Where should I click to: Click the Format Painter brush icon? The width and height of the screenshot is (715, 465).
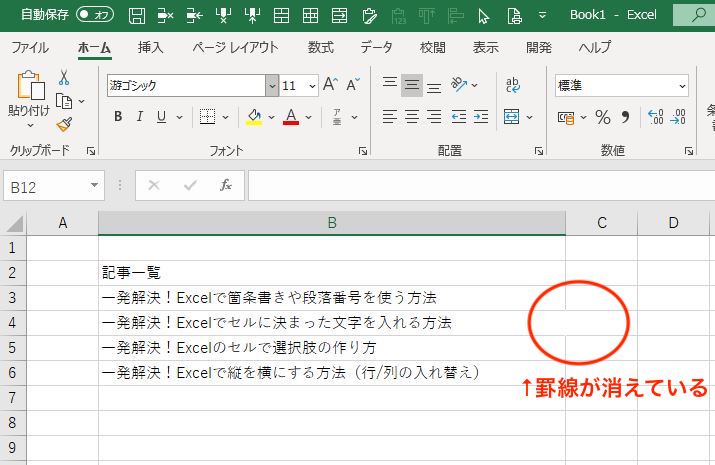pos(64,124)
